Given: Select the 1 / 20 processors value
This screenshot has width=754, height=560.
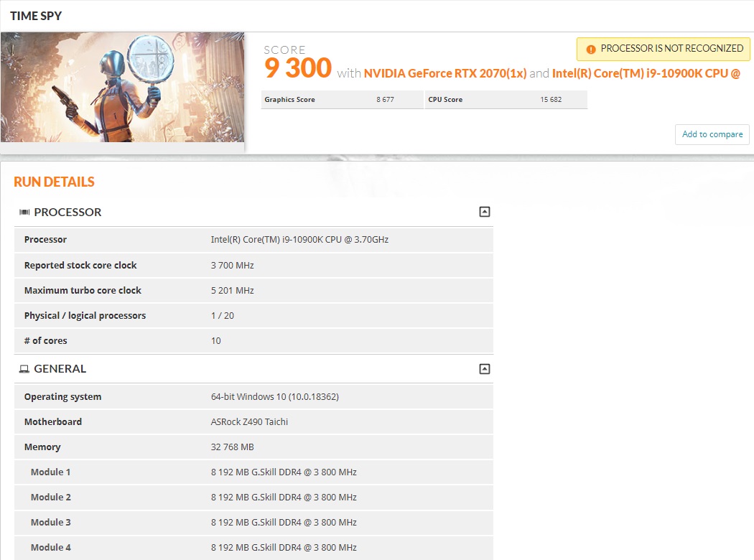Looking at the screenshot, I should 222,316.
